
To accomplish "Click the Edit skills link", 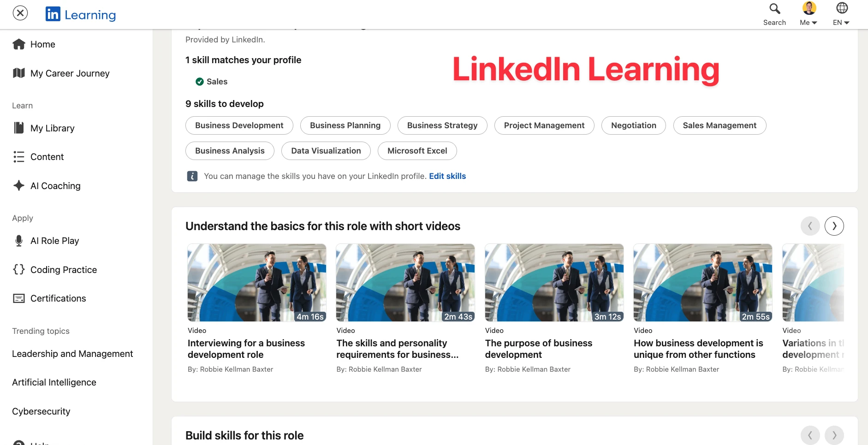I will [447, 176].
